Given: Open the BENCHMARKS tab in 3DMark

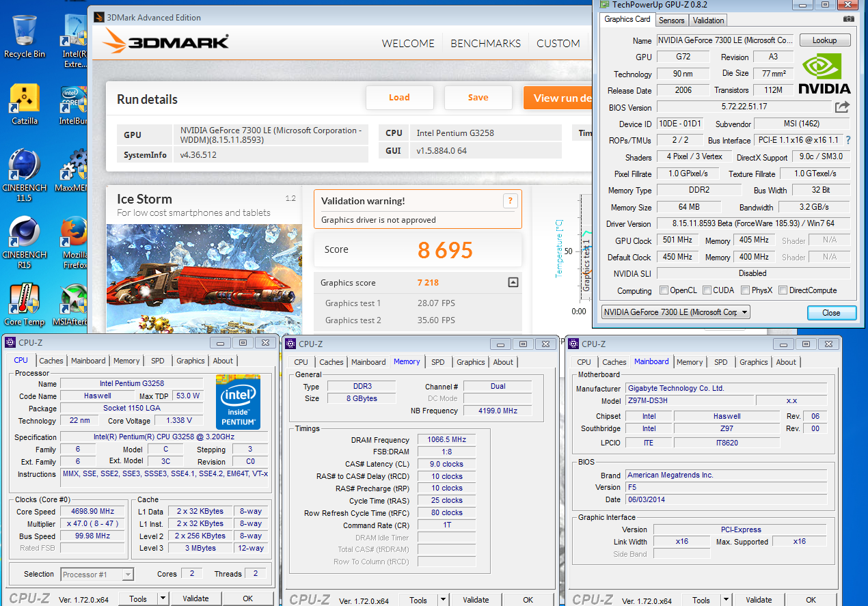Looking at the screenshot, I should (x=485, y=43).
